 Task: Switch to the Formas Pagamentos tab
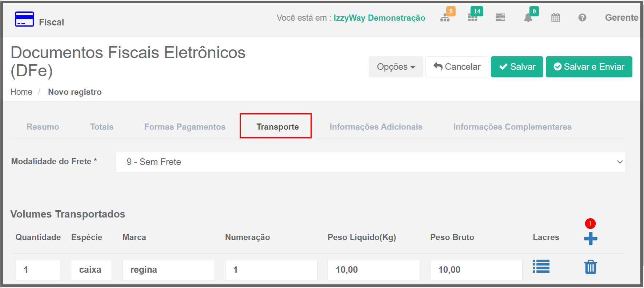tap(185, 127)
